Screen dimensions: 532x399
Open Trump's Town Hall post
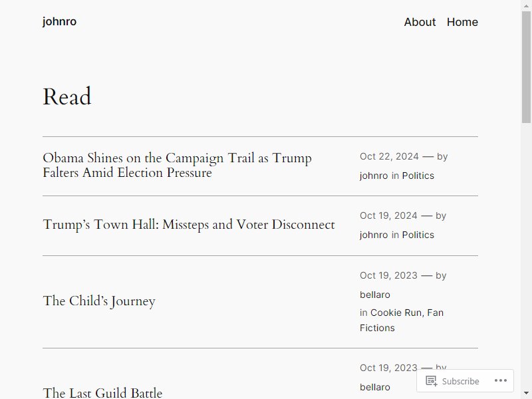click(x=188, y=225)
